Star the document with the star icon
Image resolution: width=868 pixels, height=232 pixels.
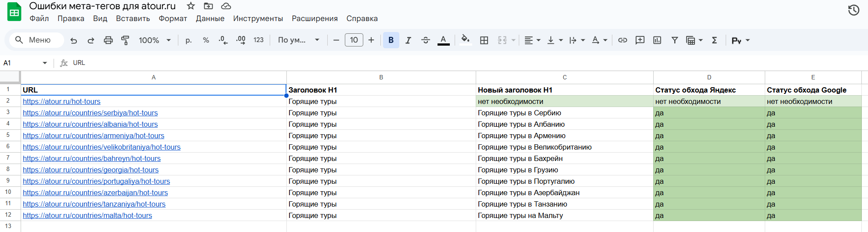pos(191,6)
